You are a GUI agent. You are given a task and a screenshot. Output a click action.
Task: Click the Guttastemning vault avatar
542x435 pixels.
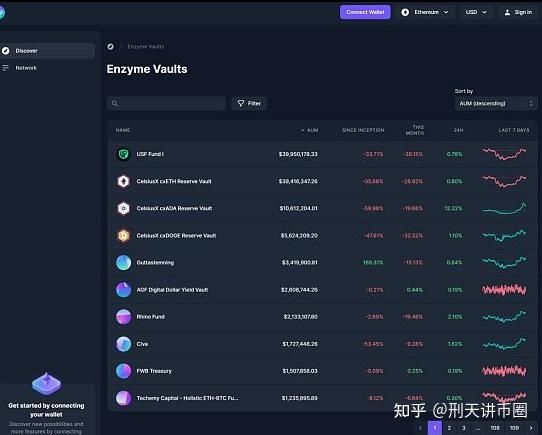click(x=123, y=262)
